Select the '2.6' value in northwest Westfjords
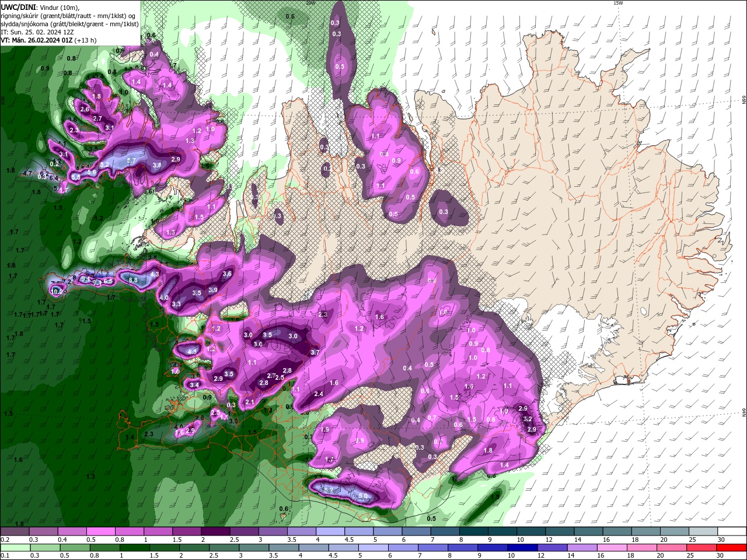Viewport: 747px width, 560px height. point(85,109)
